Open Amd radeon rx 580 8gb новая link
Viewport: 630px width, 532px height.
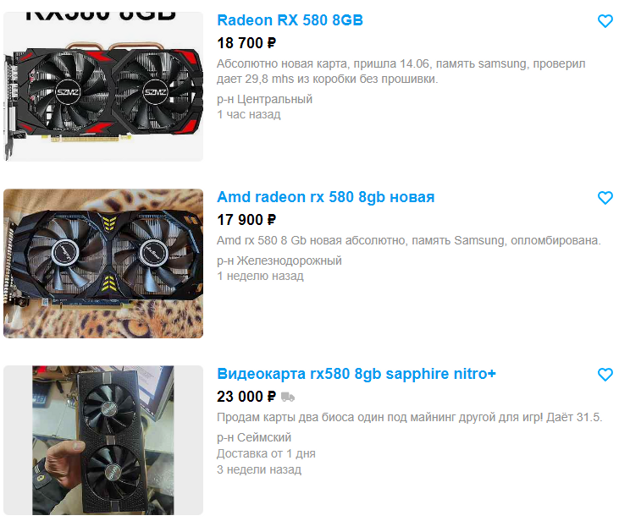[325, 197]
